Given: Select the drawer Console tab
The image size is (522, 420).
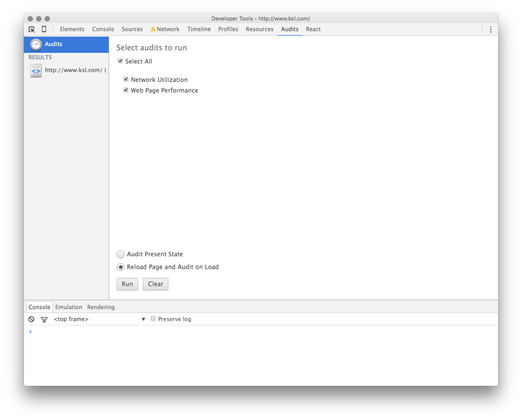Looking at the screenshot, I should pyautogui.click(x=39, y=307).
